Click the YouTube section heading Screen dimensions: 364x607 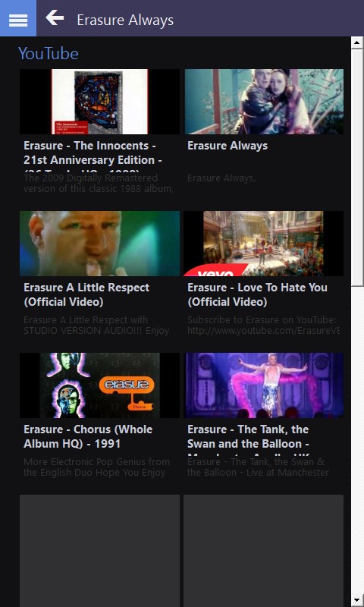49,53
